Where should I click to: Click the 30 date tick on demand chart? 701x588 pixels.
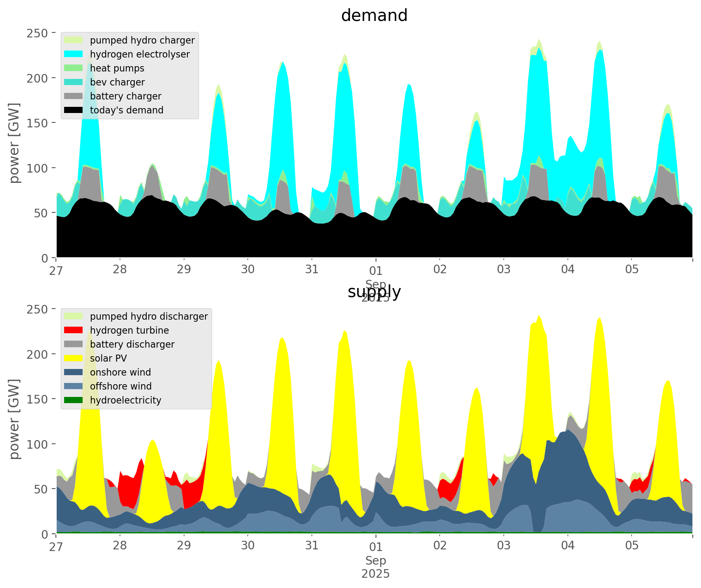pyautogui.click(x=248, y=270)
